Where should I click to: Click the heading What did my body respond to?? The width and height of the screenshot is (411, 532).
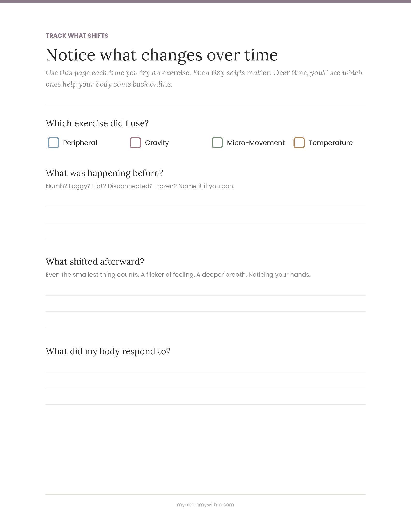tap(108, 351)
